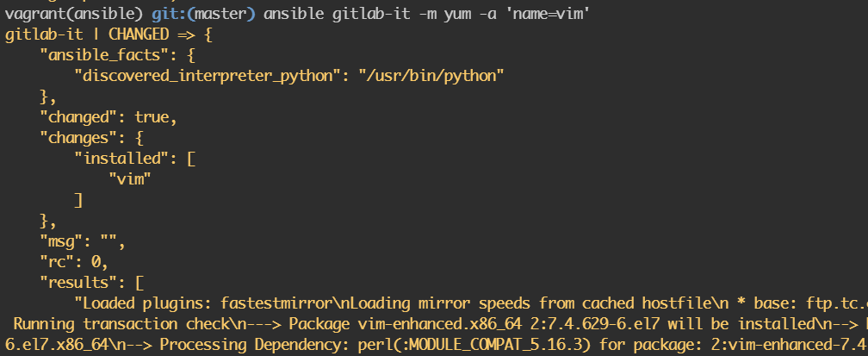Click the "/usr/bin/python" path value

432,76
